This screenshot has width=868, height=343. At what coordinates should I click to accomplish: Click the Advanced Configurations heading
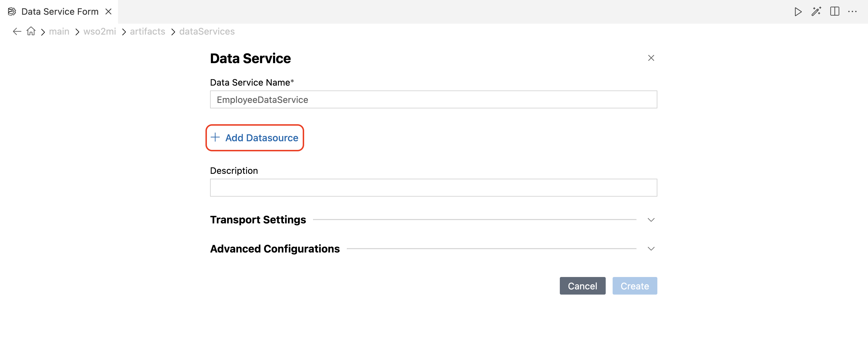(275, 249)
